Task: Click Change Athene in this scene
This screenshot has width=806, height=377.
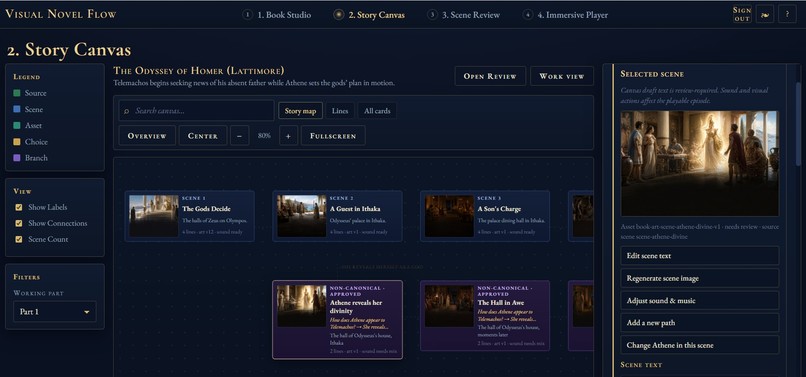Action: point(700,345)
